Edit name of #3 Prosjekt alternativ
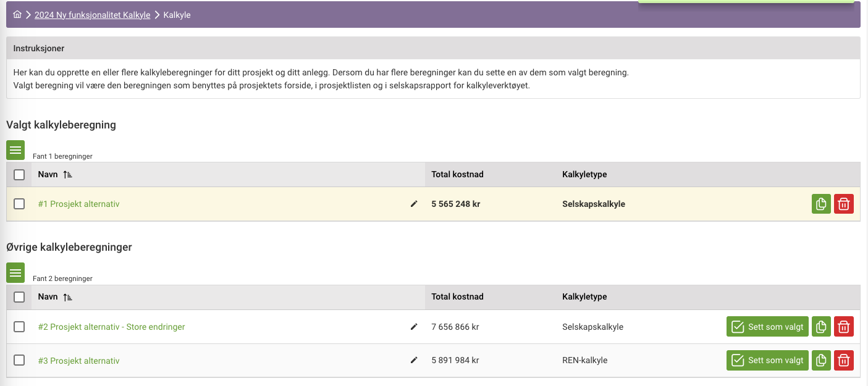 point(414,360)
